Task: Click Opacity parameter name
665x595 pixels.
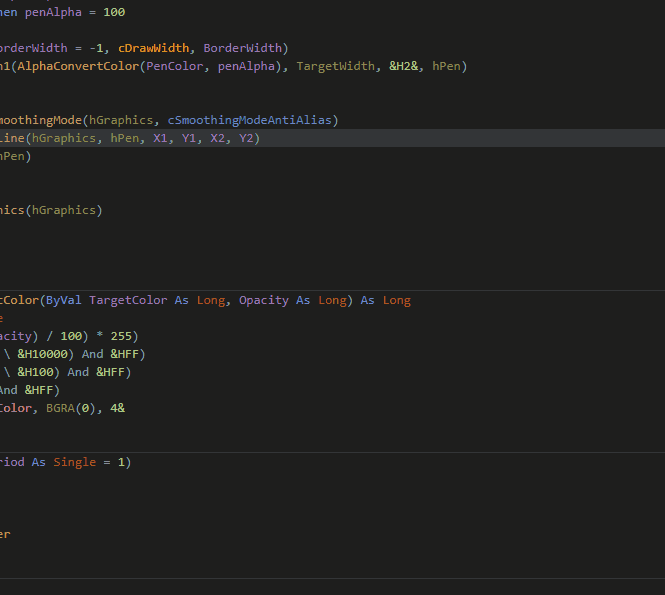Action: (x=264, y=300)
